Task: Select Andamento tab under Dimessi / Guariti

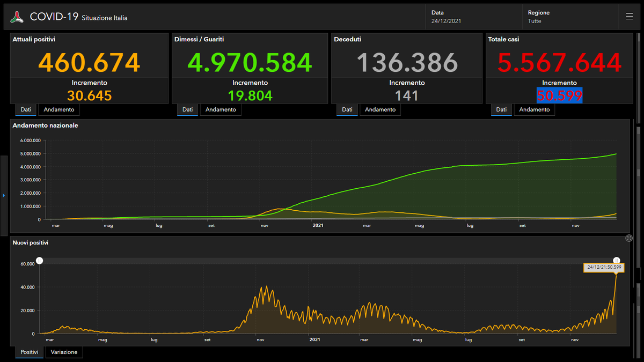Action: 221,109
